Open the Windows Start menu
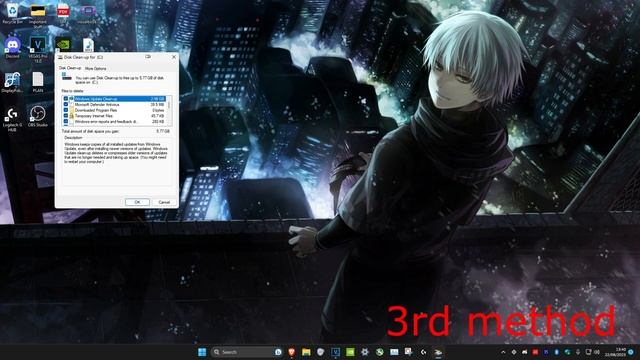Screen dimensions: 640x360 [202, 352]
